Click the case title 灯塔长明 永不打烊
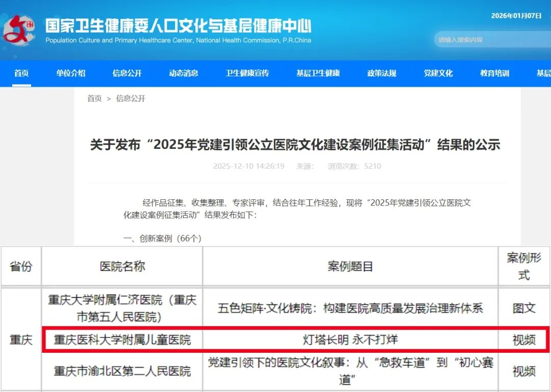Image resolution: width=551 pixels, height=392 pixels. (350, 340)
